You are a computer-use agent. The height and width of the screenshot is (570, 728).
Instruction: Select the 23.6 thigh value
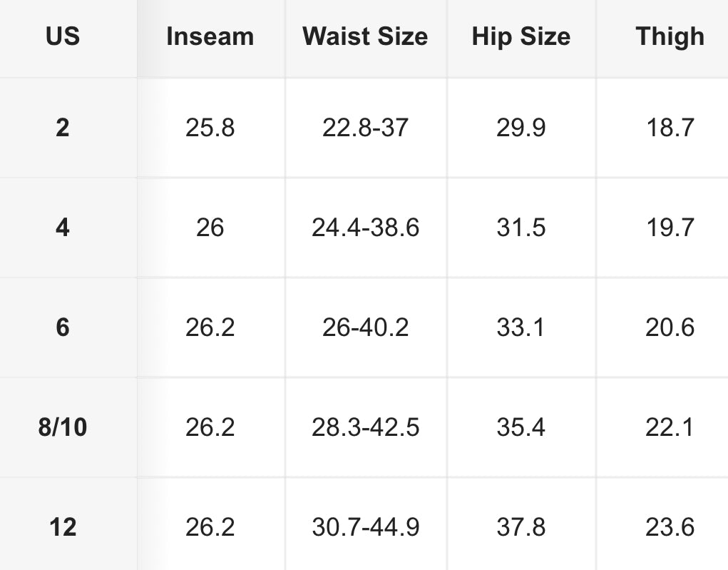click(670, 527)
